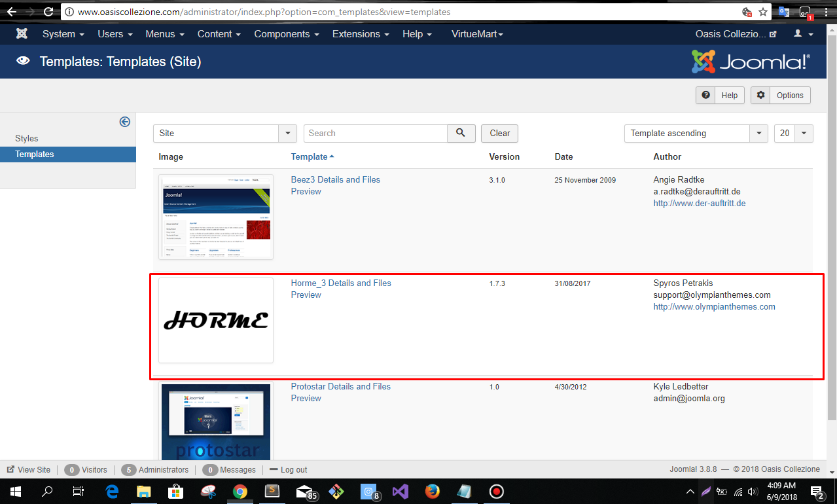Open Windows search from the taskbar
This screenshot has width=837, height=504.
47,491
